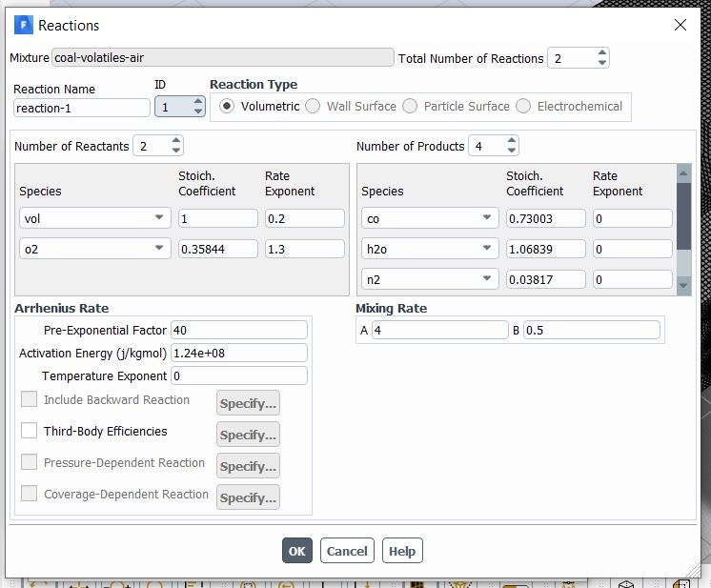Open the vol reactant species dropdown
Viewport: 711px width, 588px height.
158,218
